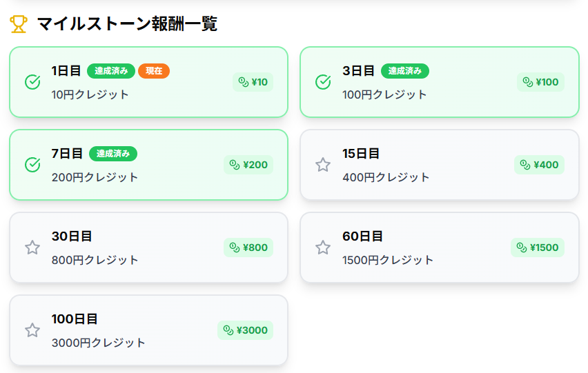
Task: Click the 達成済み badge on 7日目
Action: 113,153
